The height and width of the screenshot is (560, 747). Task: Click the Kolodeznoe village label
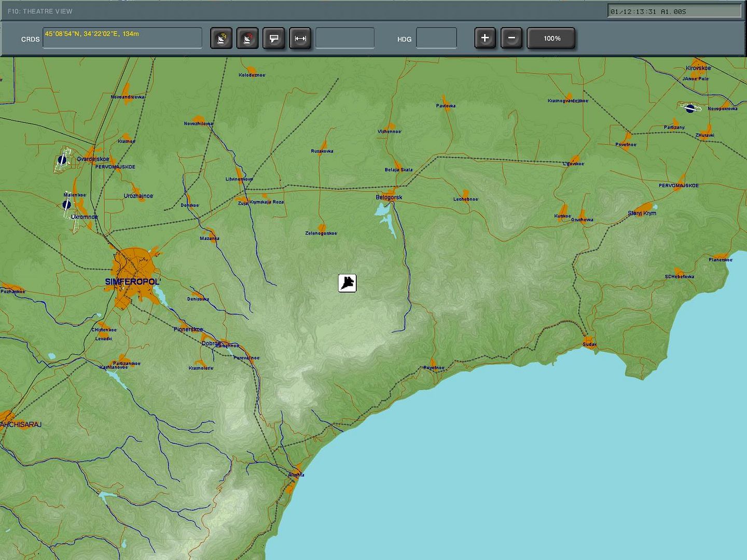point(252,75)
